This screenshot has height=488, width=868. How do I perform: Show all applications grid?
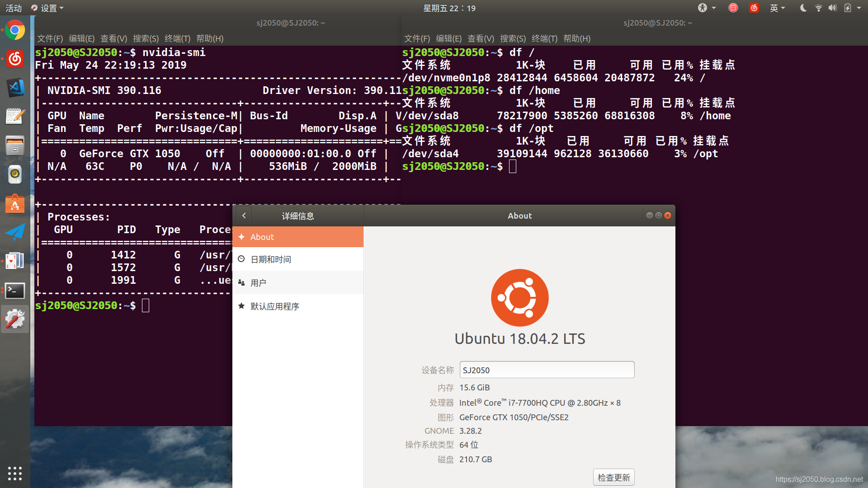click(x=15, y=473)
